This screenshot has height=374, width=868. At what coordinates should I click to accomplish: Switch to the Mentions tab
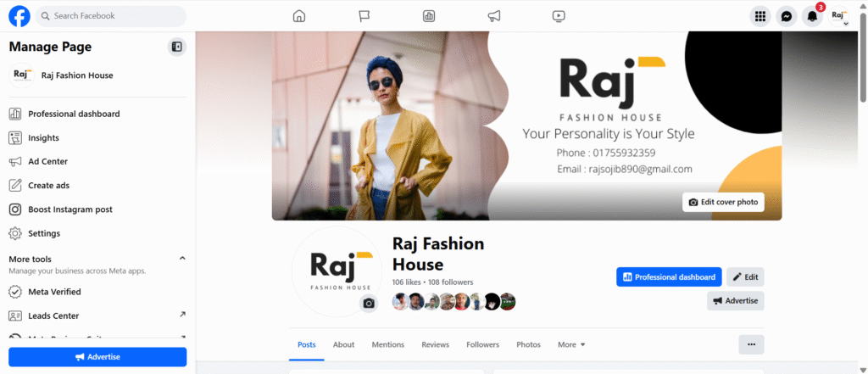388,344
